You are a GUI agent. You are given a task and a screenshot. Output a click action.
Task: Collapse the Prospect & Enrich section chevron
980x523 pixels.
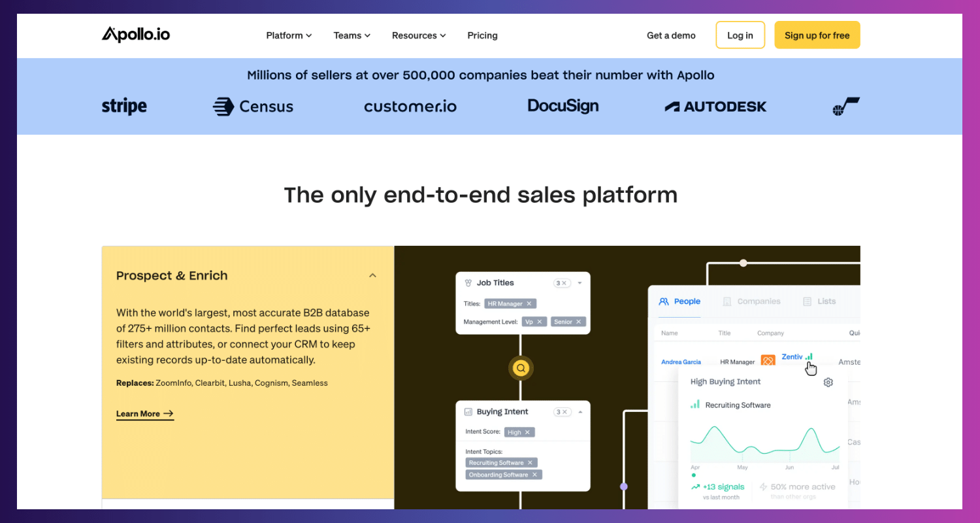pyautogui.click(x=372, y=276)
